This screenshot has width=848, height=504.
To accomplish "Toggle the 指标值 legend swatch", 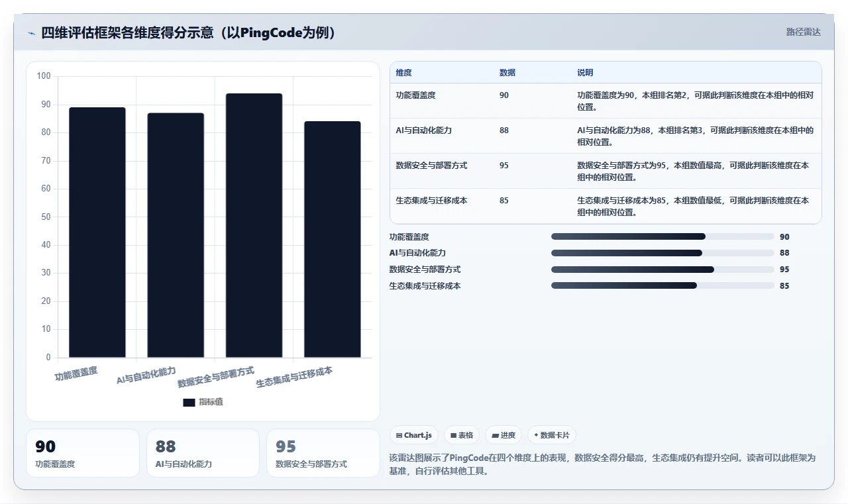I will coord(189,402).
